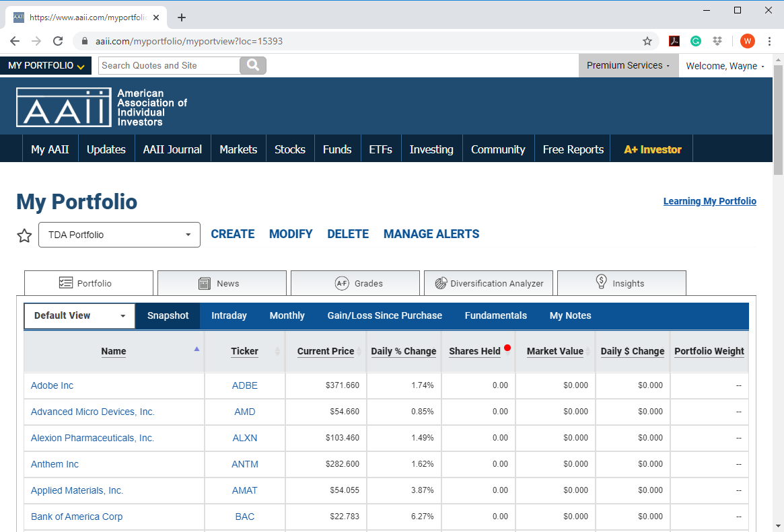
Task: Select the Intraday view
Action: (x=229, y=315)
